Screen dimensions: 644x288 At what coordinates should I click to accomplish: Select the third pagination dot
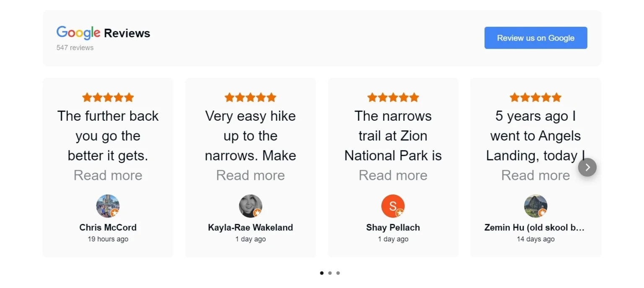tap(338, 273)
